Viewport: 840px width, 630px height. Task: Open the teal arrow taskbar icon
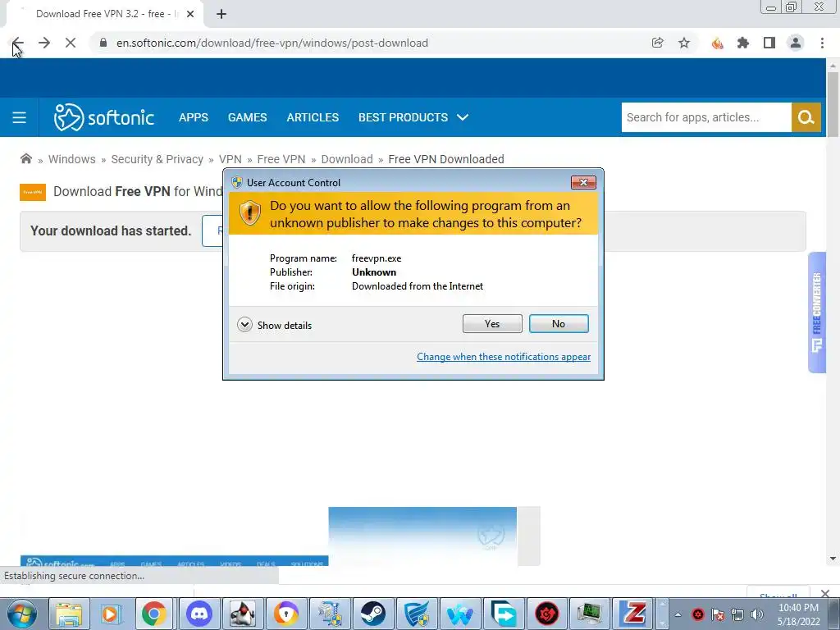point(503,614)
